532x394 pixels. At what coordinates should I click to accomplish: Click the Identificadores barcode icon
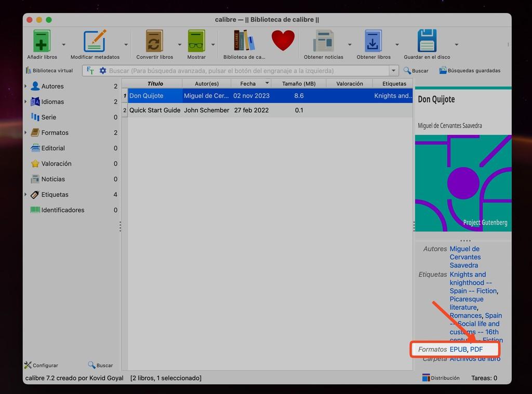pyautogui.click(x=35, y=210)
